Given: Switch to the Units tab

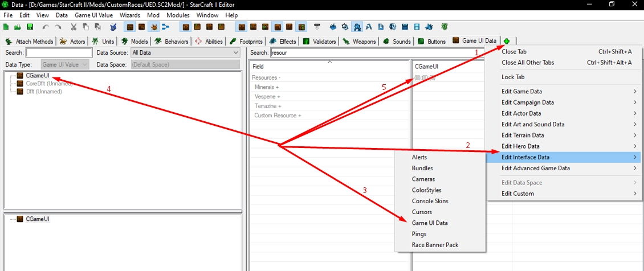Looking at the screenshot, I should [x=104, y=42].
